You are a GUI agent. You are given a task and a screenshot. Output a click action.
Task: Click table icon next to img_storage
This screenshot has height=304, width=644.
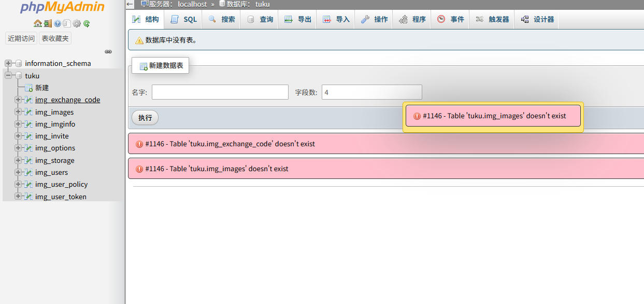pyautogui.click(x=29, y=160)
